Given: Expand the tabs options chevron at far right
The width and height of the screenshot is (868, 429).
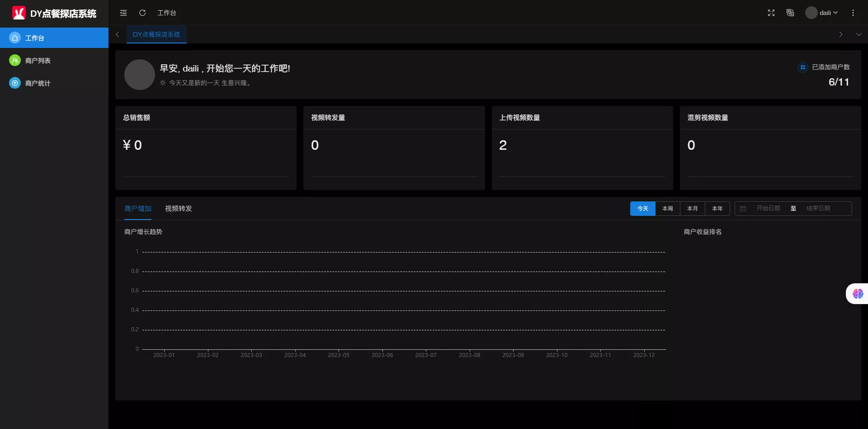Looking at the screenshot, I should [x=859, y=34].
